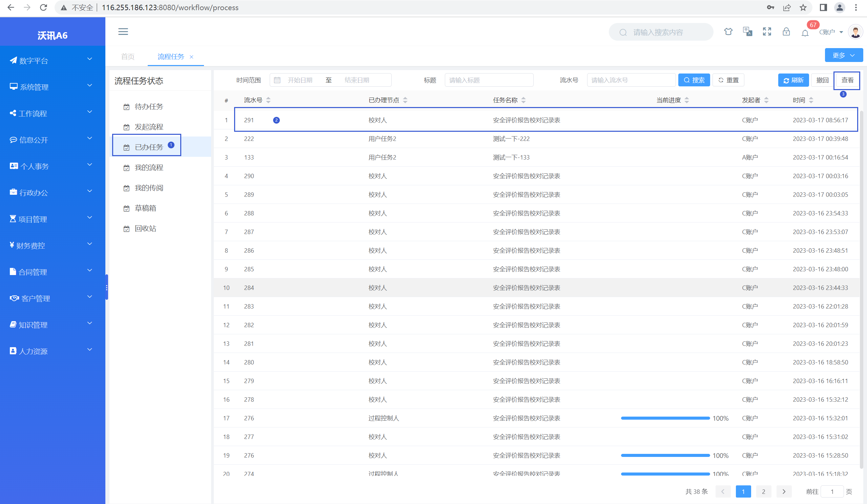Open browser three-dot menu
This screenshot has height=504, width=867.
856,7
